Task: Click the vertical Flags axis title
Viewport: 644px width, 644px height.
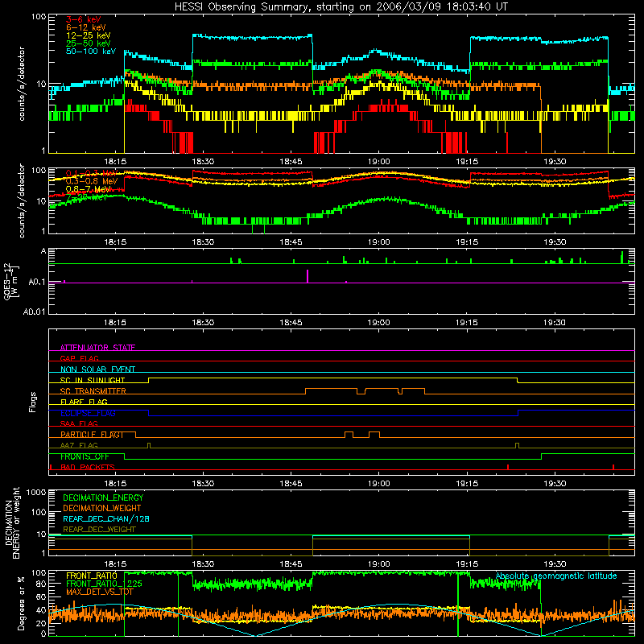Action: click(x=33, y=402)
